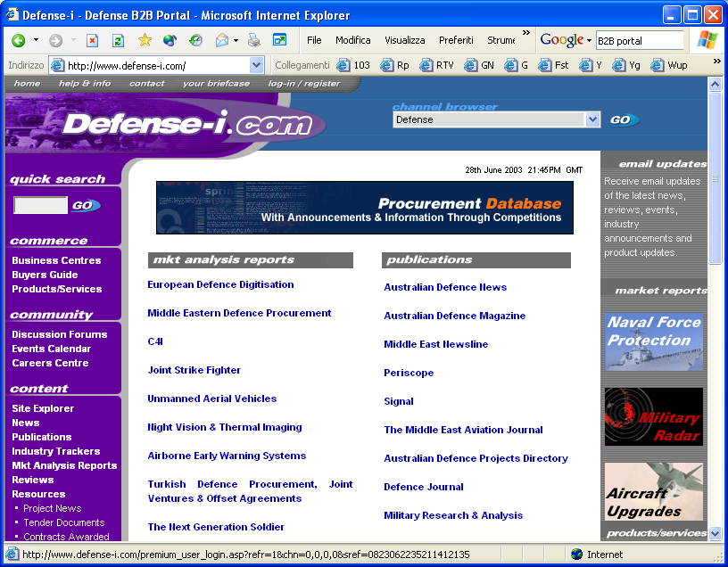
Task: Expand the Mail button dropdown arrow
Action: 236,41
